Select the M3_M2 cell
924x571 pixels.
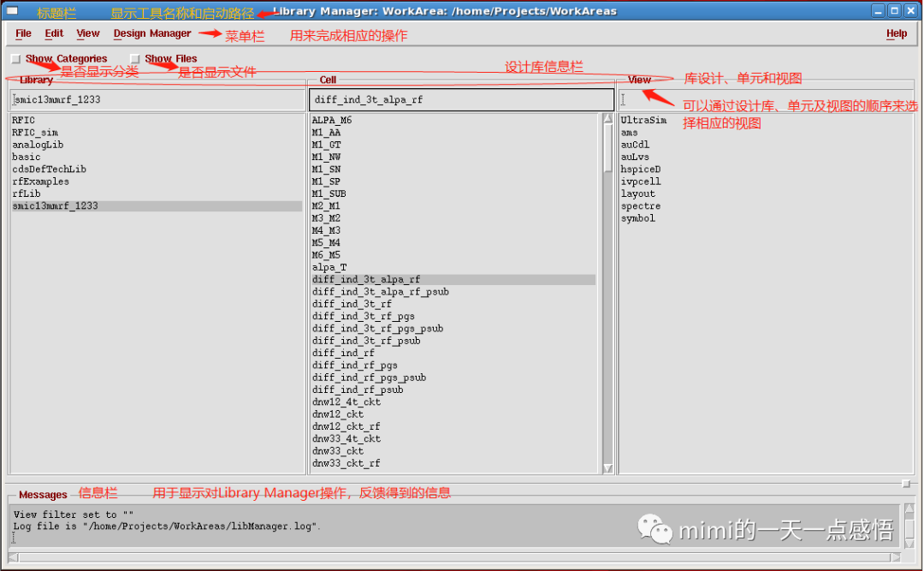point(327,218)
